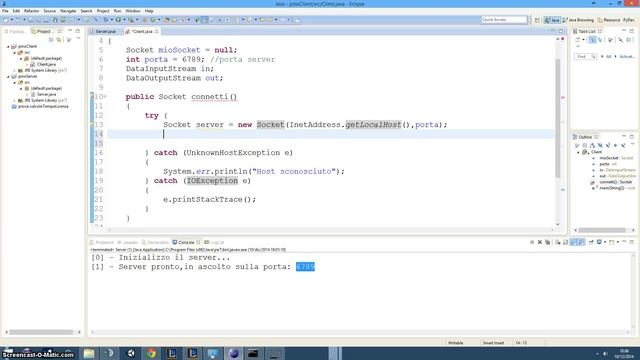Click the getLocalHost call in the editor

(x=373, y=125)
